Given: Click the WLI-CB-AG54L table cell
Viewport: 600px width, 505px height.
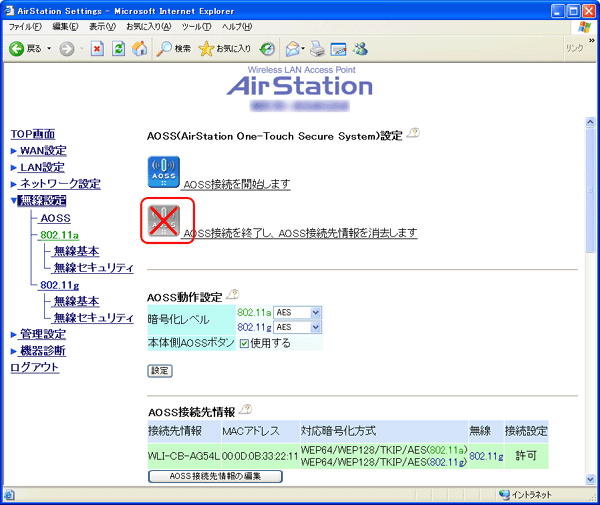Looking at the screenshot, I should [184, 456].
